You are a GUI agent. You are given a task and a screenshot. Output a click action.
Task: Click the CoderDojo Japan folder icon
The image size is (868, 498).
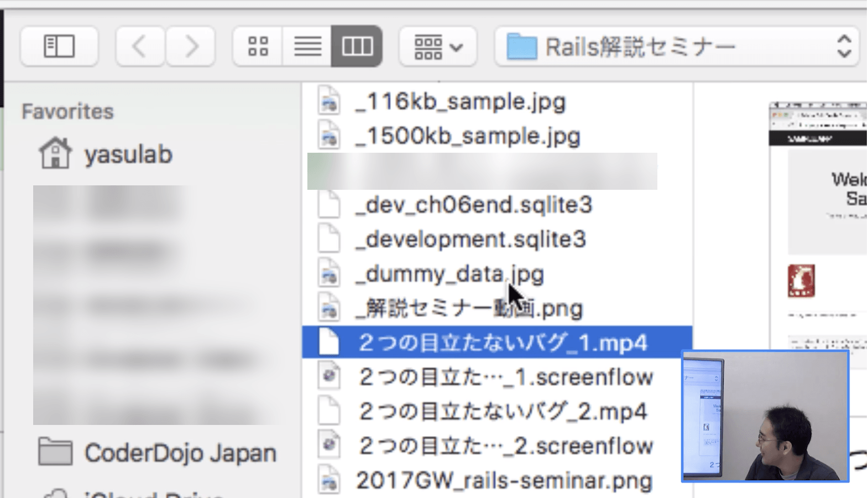coord(55,452)
